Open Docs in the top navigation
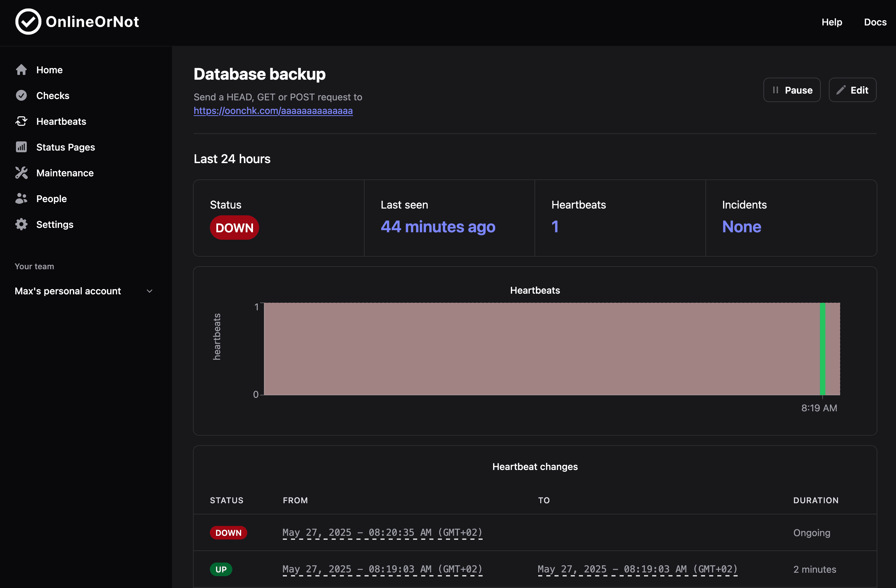Image resolution: width=896 pixels, height=588 pixels. [x=875, y=22]
